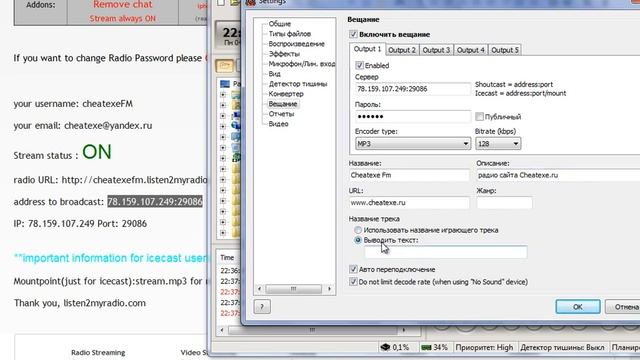This screenshot has height=360, width=640.
Task: Switch to the Output 4 tab
Action: tap(470, 50)
